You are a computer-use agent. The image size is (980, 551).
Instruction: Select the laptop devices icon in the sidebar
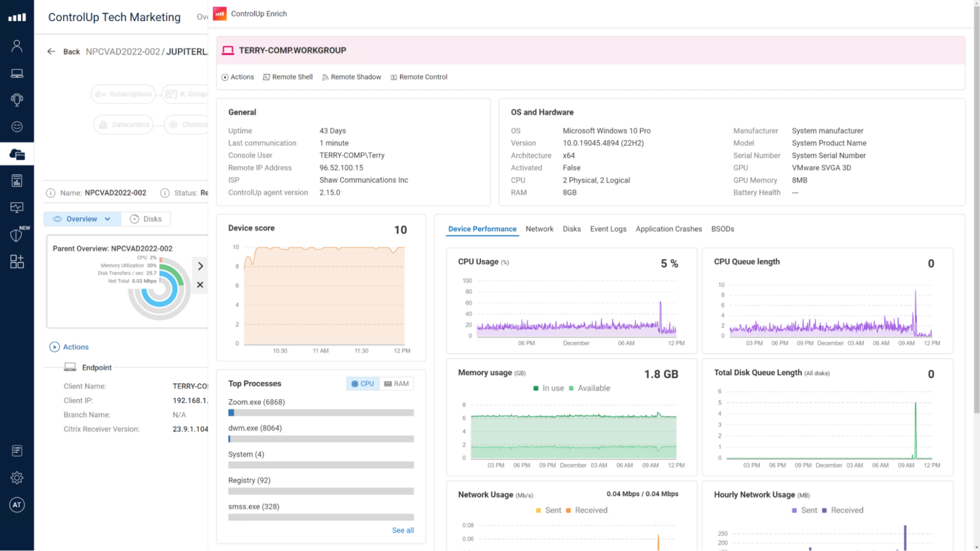point(17,72)
